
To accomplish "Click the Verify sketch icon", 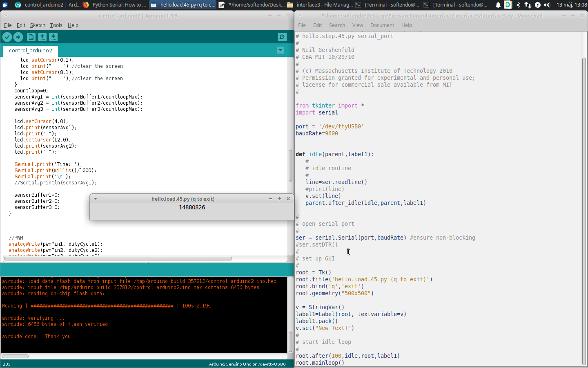I will [x=7, y=37].
